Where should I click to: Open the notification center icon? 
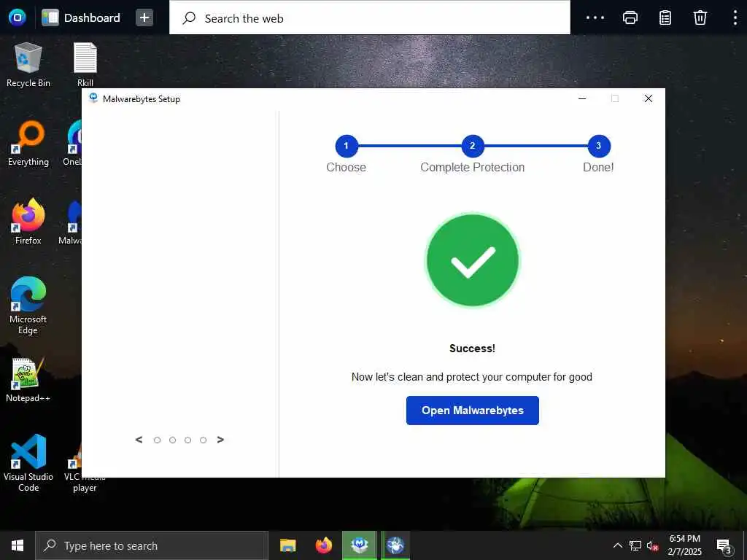[x=724, y=545]
